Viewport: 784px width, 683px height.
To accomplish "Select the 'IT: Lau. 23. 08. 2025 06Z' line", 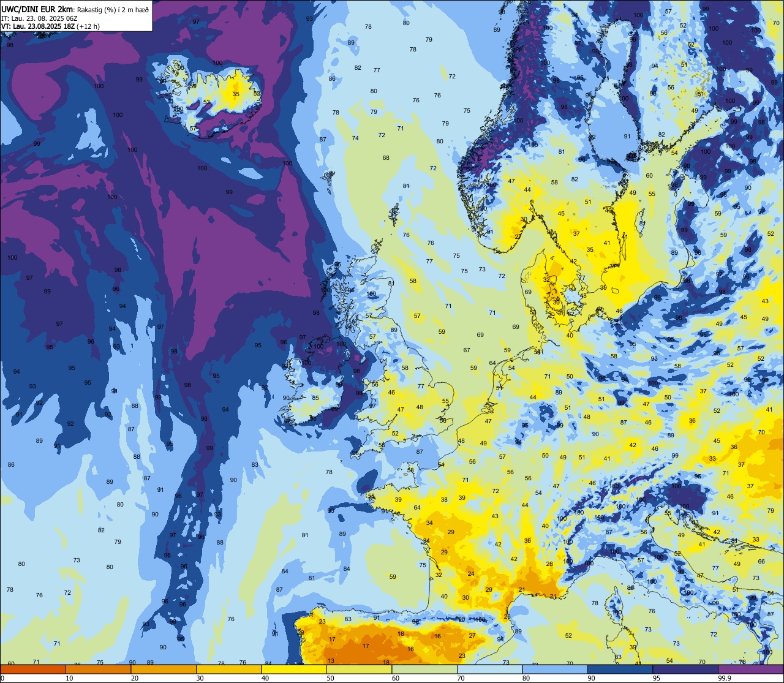I will [39, 18].
